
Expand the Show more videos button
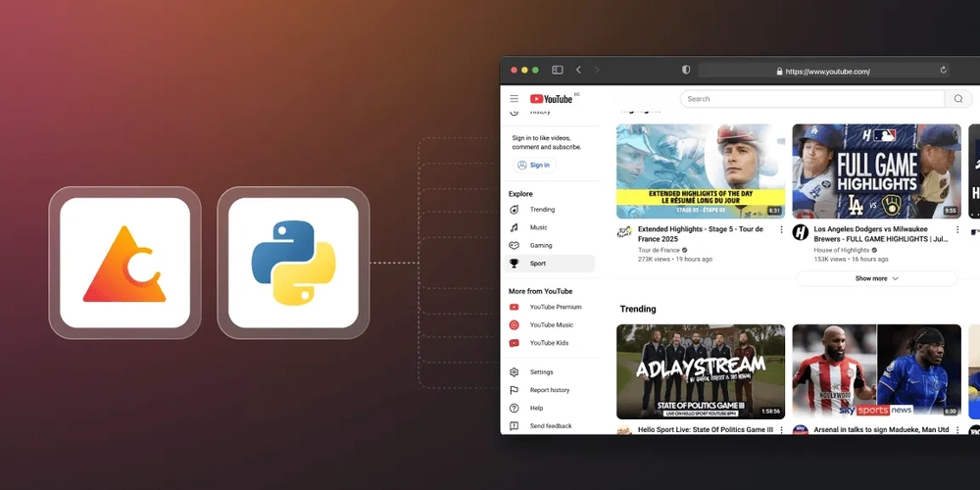[877, 278]
